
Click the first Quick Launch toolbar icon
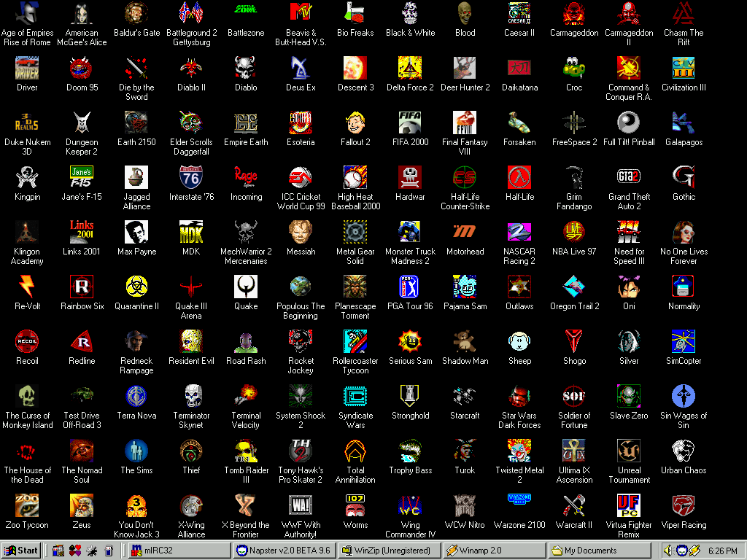point(58,551)
